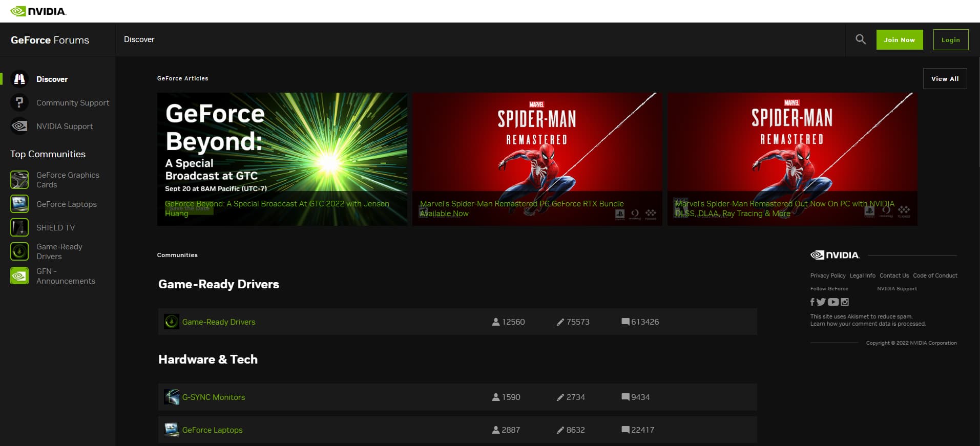Viewport: 980px width, 446px height.
Task: Click the '2734' post count
Action: coord(576,397)
